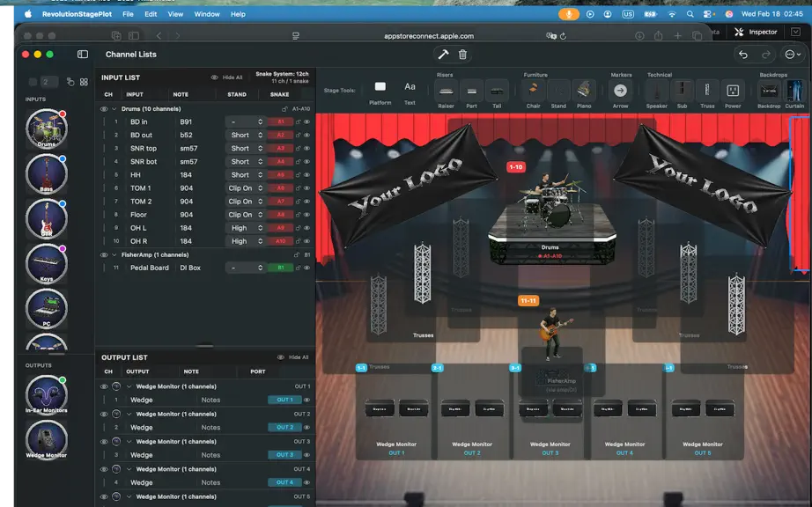812x507 pixels.
Task: Open the File menu
Action: [x=128, y=14]
